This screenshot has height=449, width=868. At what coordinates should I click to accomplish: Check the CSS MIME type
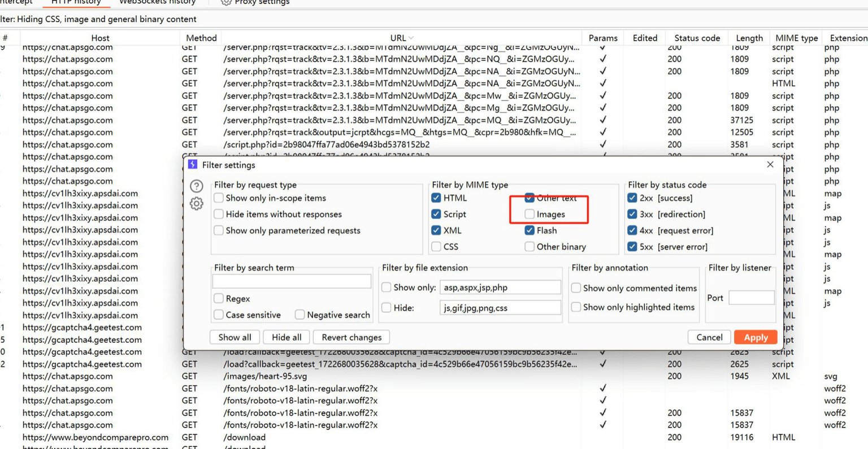tap(436, 247)
